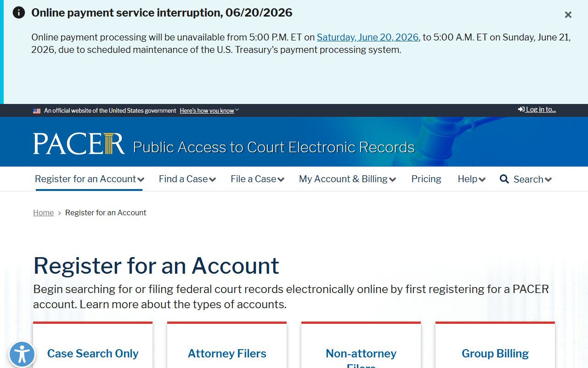
Task: Open My Account & Billing menu
Action: coord(347,179)
